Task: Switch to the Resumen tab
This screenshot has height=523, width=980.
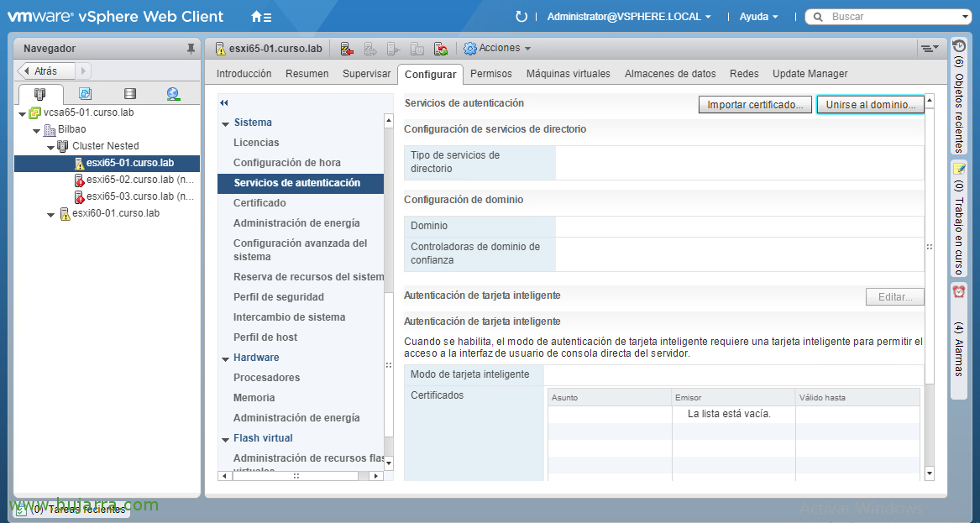Action: pyautogui.click(x=307, y=74)
